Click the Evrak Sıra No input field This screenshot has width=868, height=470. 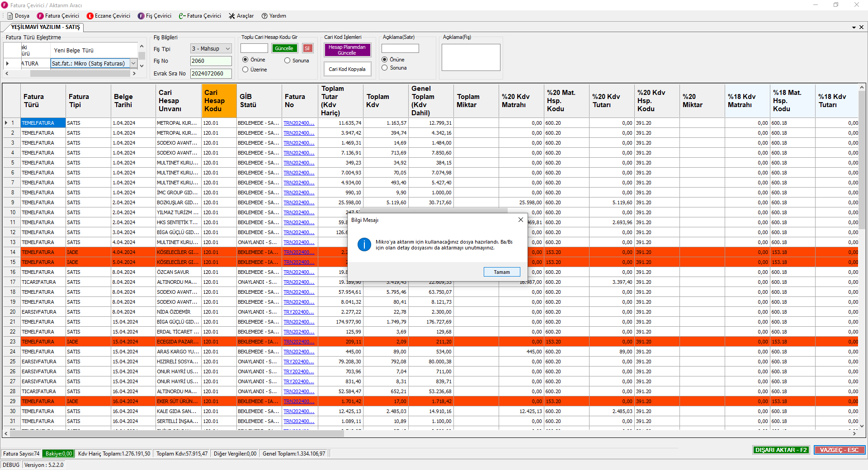click(x=211, y=74)
